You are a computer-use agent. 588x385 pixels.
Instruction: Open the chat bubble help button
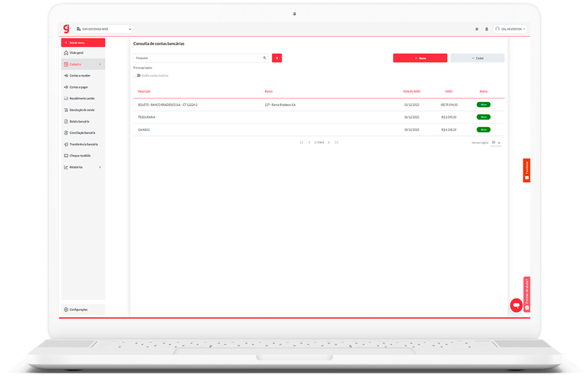point(516,305)
